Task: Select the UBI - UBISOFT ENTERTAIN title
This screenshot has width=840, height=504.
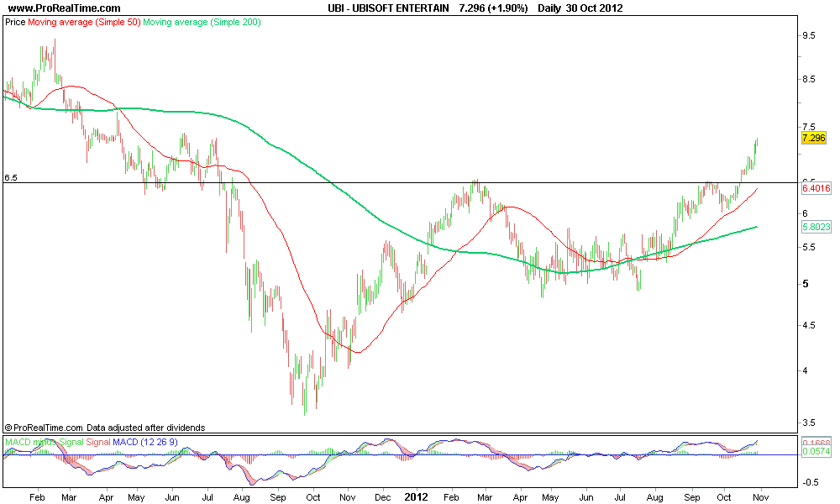Action: click(388, 8)
